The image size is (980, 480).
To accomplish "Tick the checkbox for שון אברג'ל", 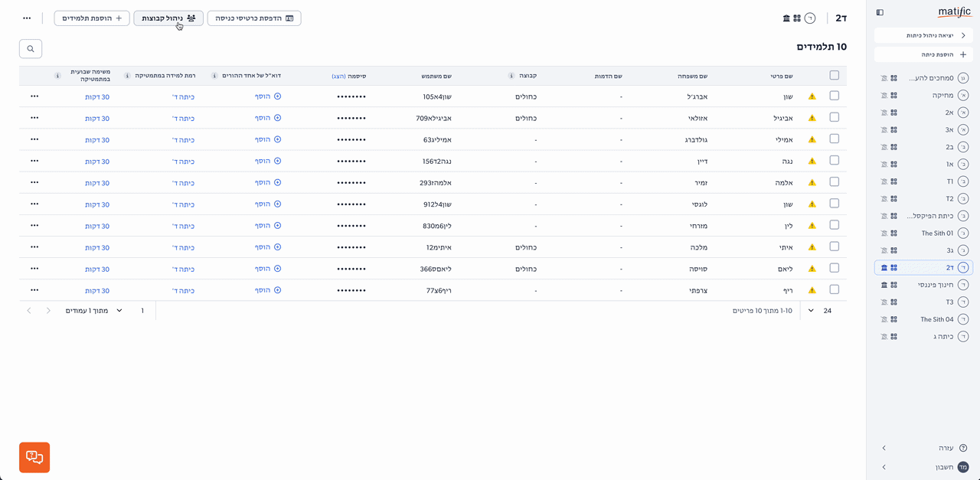I will (x=835, y=96).
